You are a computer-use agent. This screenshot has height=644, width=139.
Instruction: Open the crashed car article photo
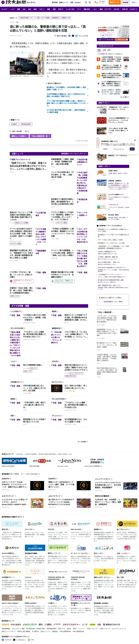[27, 63]
